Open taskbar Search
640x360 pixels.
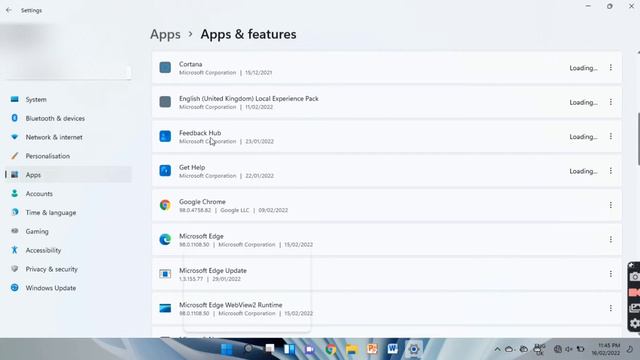click(248, 349)
